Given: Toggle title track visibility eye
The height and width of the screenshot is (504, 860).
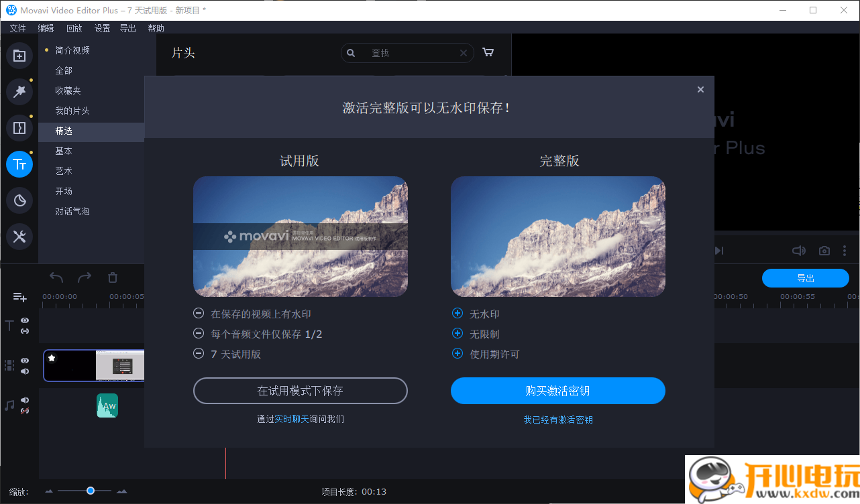Looking at the screenshot, I should point(25,320).
